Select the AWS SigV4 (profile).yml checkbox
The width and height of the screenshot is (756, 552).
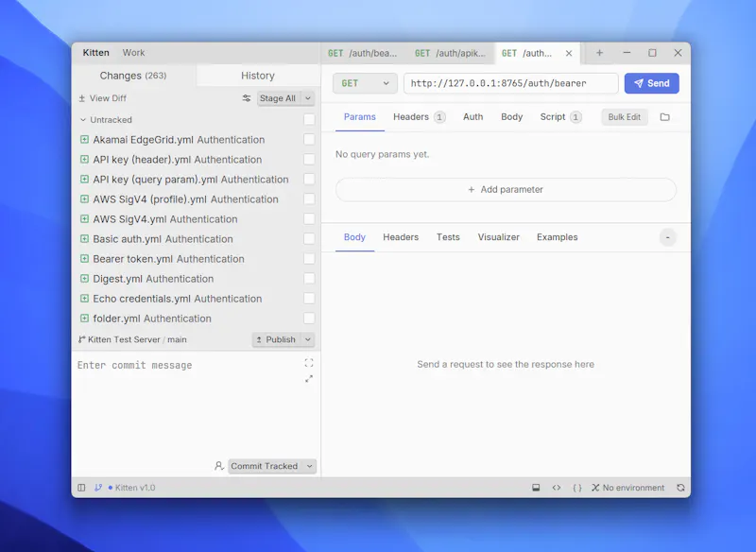point(310,199)
